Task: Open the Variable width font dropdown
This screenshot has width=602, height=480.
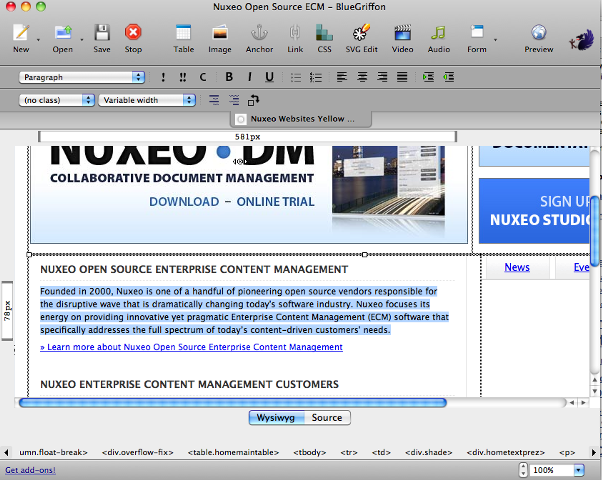Action: click(x=147, y=100)
